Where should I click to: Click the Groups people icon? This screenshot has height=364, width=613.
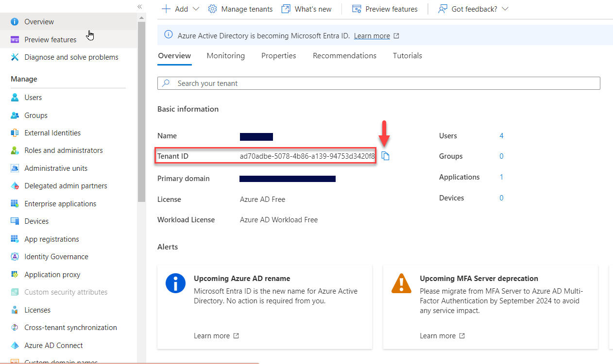15,116
